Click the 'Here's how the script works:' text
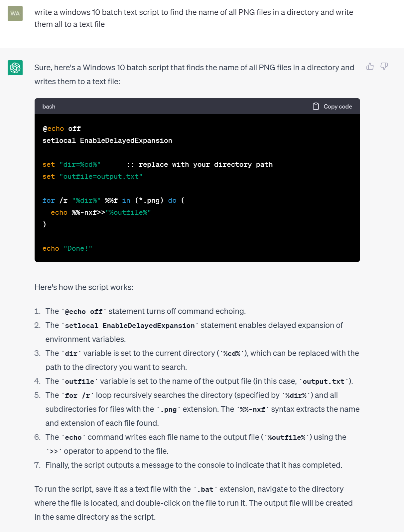This screenshot has width=404, height=532. [84, 287]
